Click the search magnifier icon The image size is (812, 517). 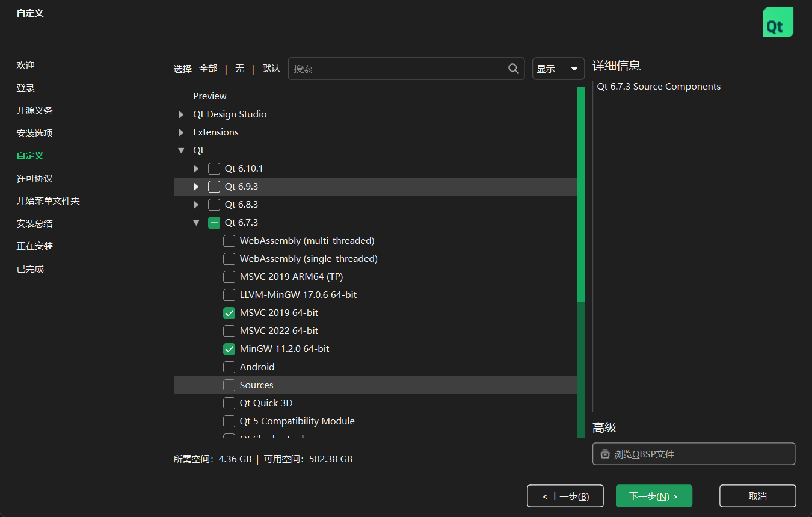pyautogui.click(x=514, y=69)
